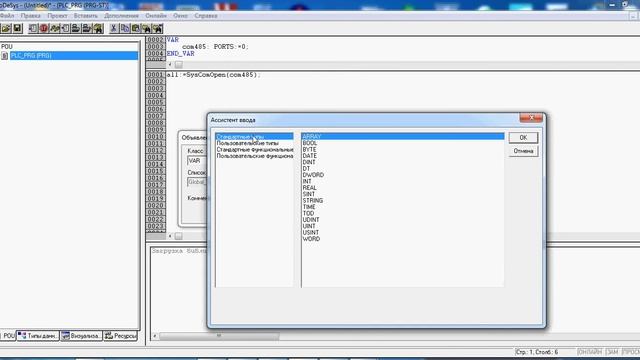
Task: Click code line all:=SysComOpen(com485);
Action: pyautogui.click(x=213, y=75)
